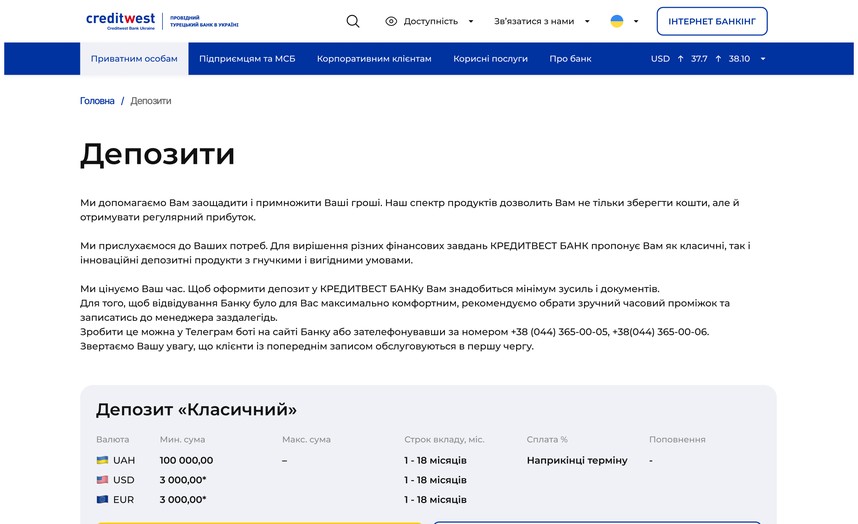
Task: Click the USD row 1 - 18 місяців term
Action: click(436, 480)
